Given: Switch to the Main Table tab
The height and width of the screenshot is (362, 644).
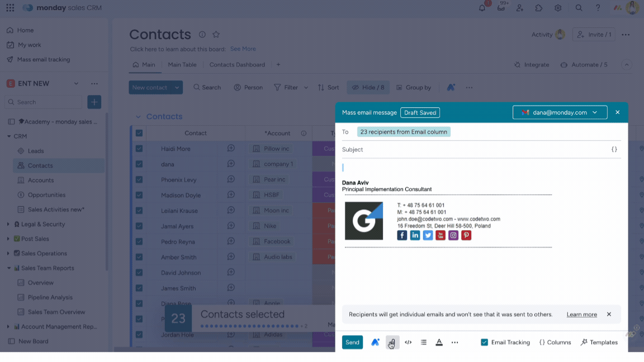Looking at the screenshot, I should click(x=182, y=65).
